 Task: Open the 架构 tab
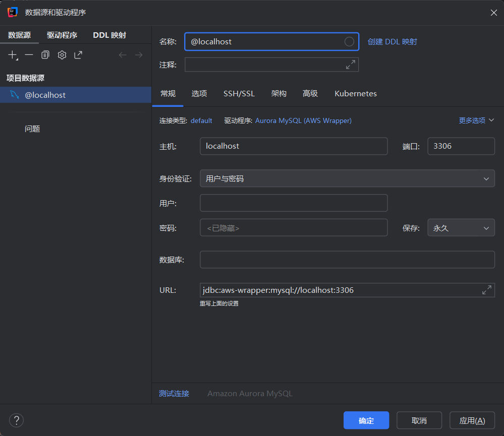(x=278, y=93)
